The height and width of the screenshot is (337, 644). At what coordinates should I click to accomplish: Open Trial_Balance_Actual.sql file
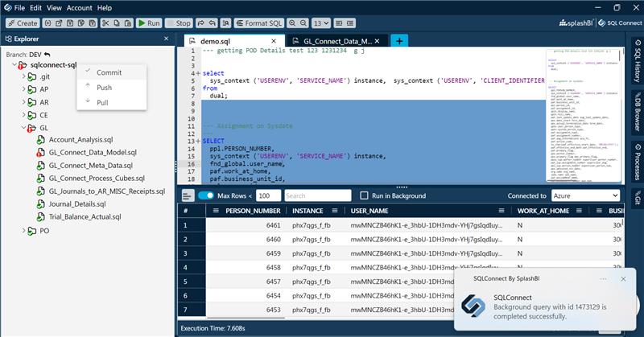click(85, 216)
